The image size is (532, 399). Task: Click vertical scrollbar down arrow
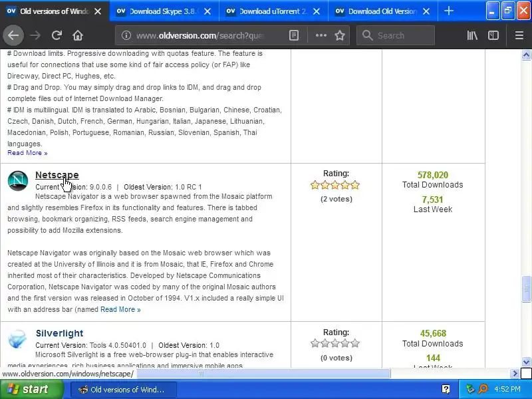coord(526,362)
